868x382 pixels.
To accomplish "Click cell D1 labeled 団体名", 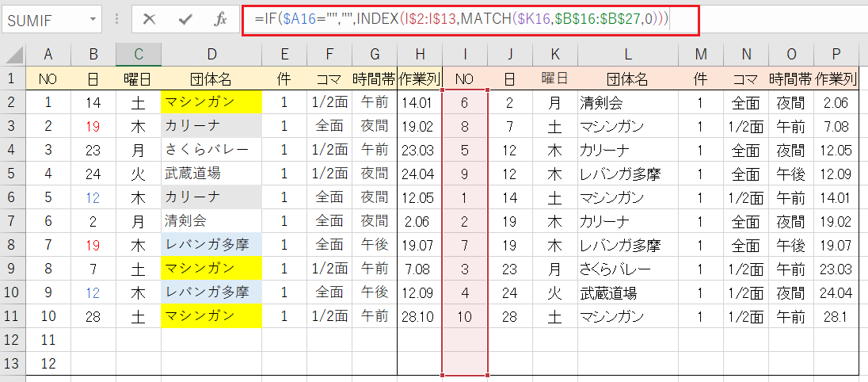I will pos(211,78).
